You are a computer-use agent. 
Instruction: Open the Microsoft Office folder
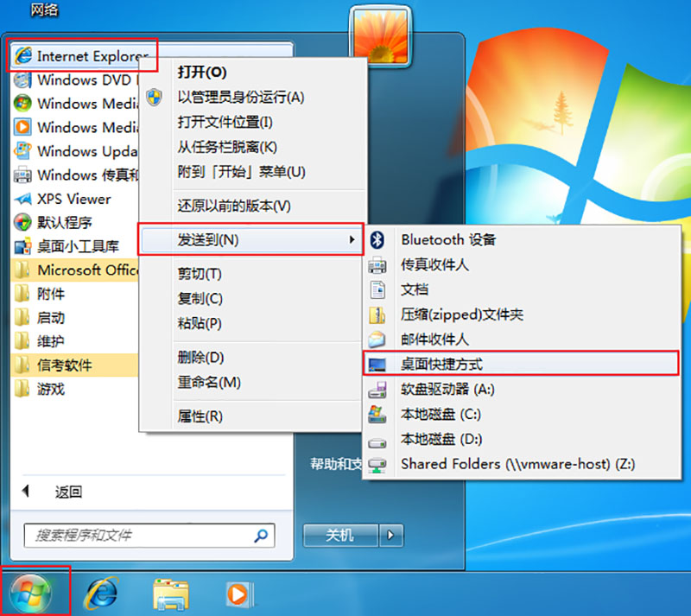75,270
